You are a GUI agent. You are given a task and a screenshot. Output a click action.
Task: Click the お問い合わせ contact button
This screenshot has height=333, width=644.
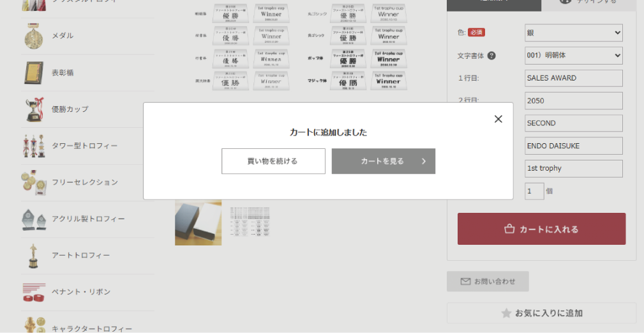point(488,281)
